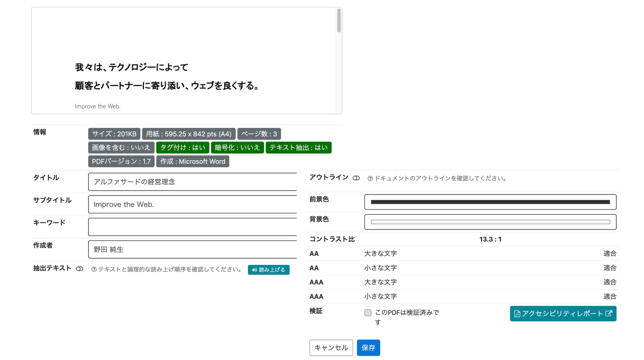The height and width of the screenshot is (360, 644).
Task: Open the アクセシビリティレポート in a new window
Action: pyautogui.click(x=562, y=313)
